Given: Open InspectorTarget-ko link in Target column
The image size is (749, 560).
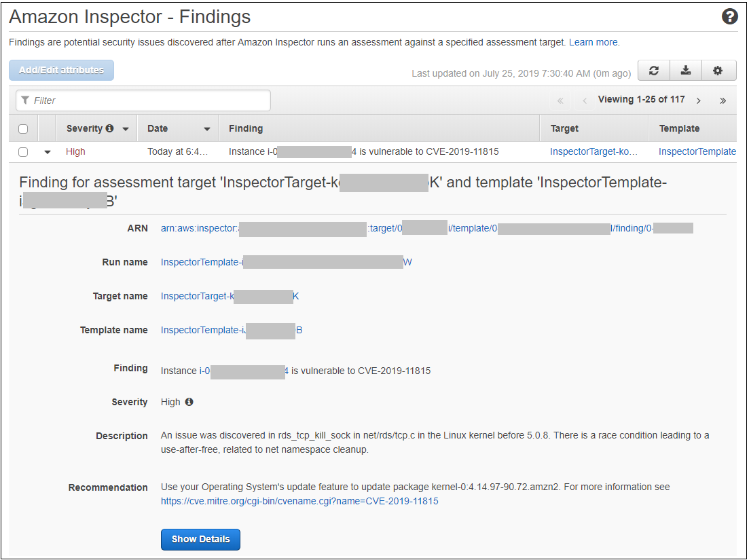Looking at the screenshot, I should pyautogui.click(x=593, y=151).
